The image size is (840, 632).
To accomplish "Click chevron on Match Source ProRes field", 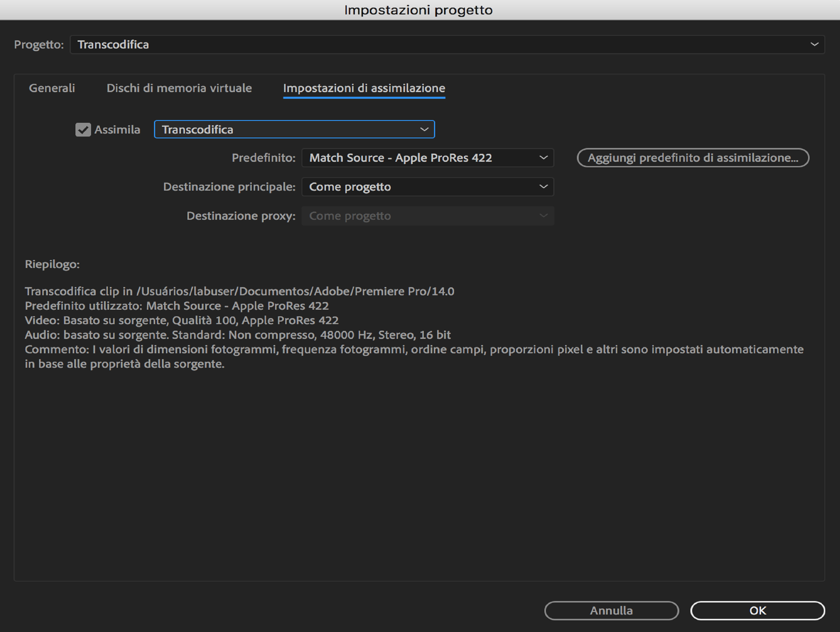I will tap(543, 158).
